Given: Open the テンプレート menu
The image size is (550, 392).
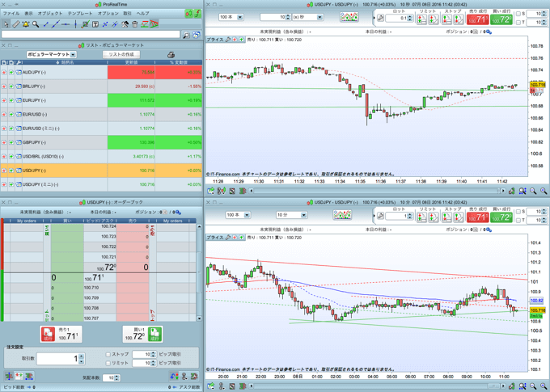Looking at the screenshot, I should (80, 13).
